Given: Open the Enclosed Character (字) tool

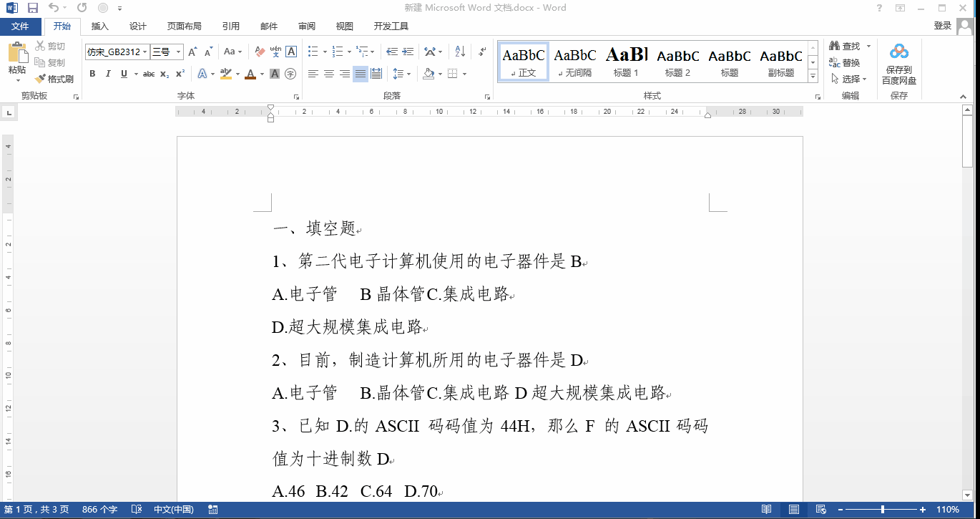Looking at the screenshot, I should (x=290, y=74).
